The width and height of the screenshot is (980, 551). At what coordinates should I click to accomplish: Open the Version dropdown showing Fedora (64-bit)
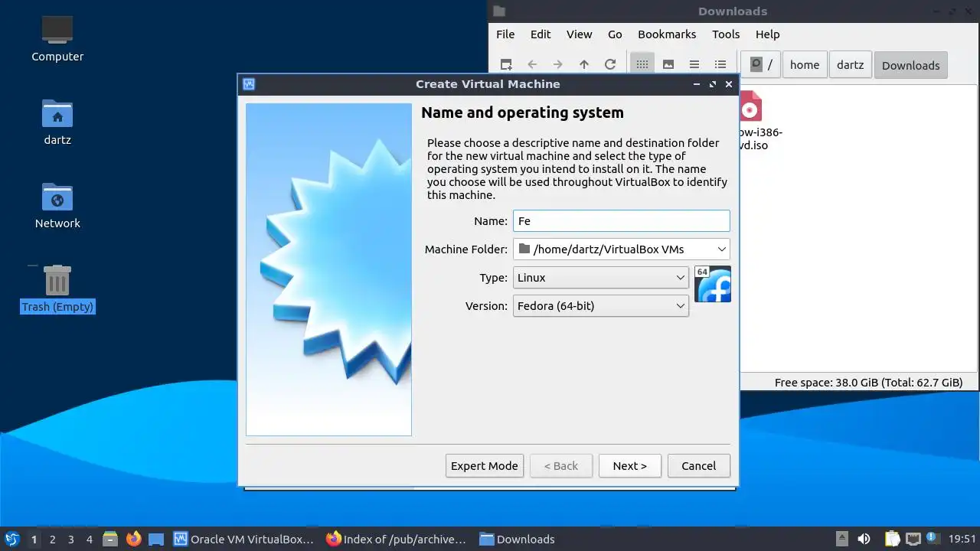(600, 306)
